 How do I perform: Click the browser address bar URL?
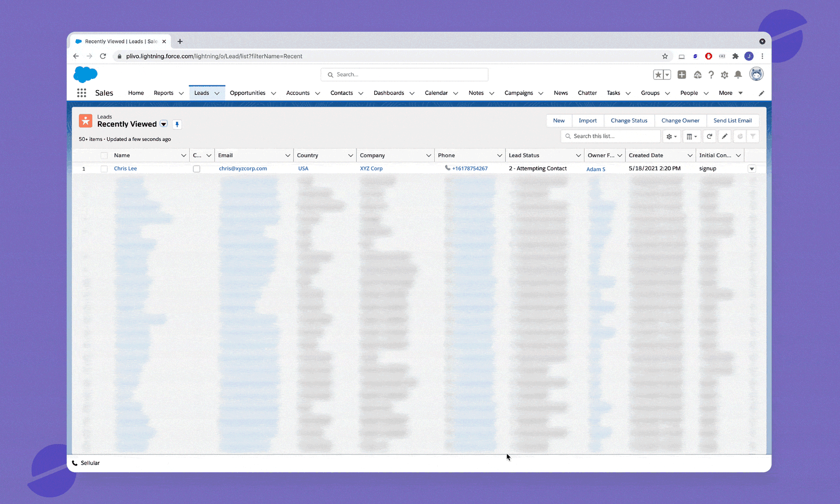pos(214,56)
